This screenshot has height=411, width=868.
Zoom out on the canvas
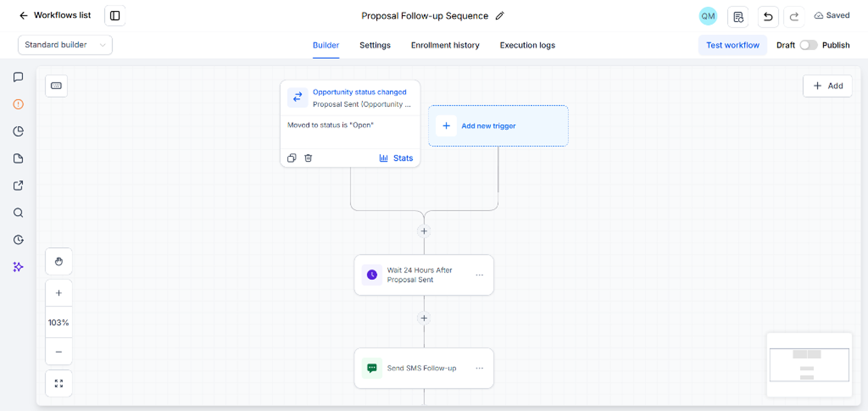(59, 352)
